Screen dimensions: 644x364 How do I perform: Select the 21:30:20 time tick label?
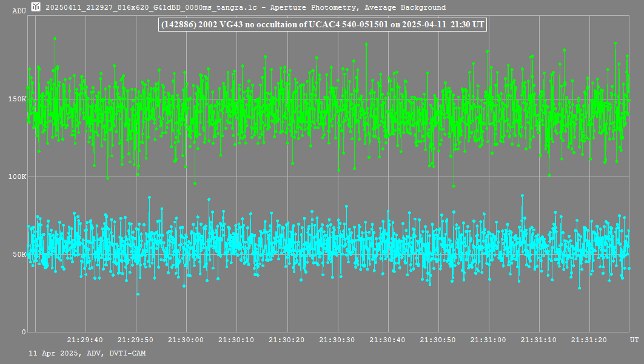click(286, 340)
